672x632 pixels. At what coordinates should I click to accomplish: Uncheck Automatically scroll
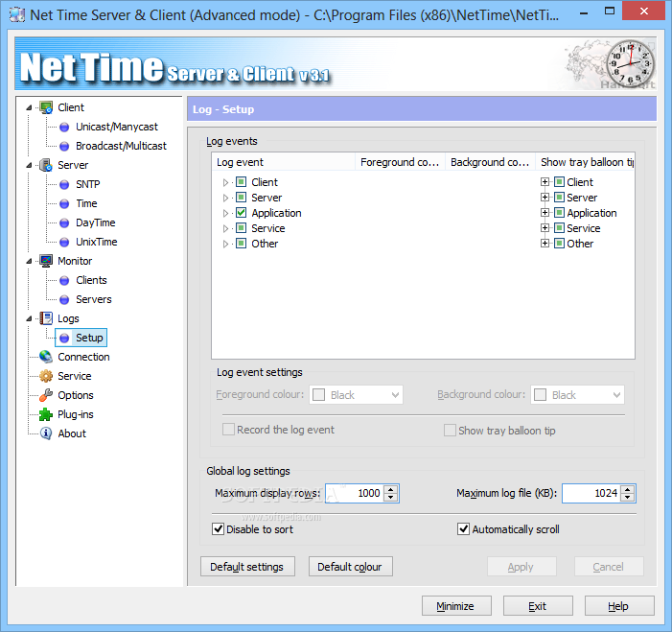(463, 529)
